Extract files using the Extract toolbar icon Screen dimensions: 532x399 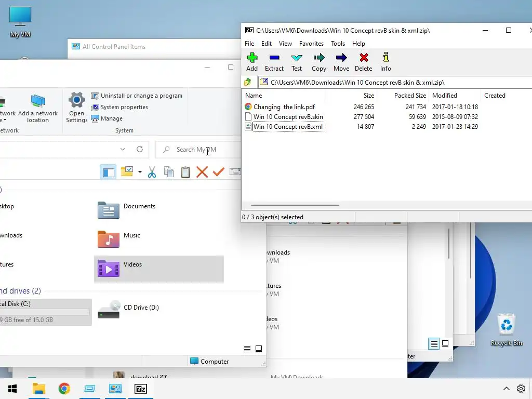[274, 62]
